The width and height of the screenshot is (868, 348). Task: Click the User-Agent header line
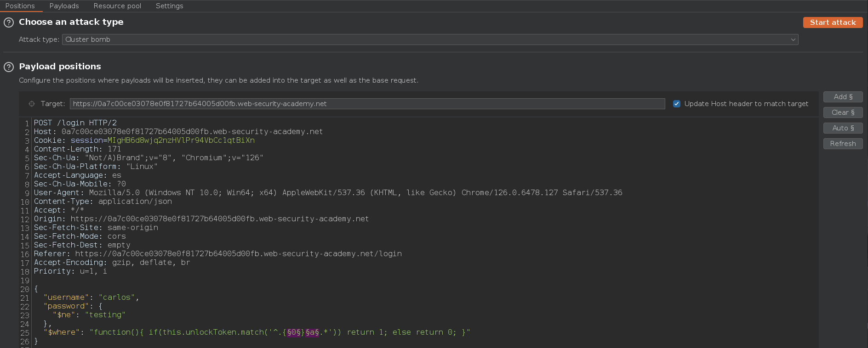click(x=328, y=193)
